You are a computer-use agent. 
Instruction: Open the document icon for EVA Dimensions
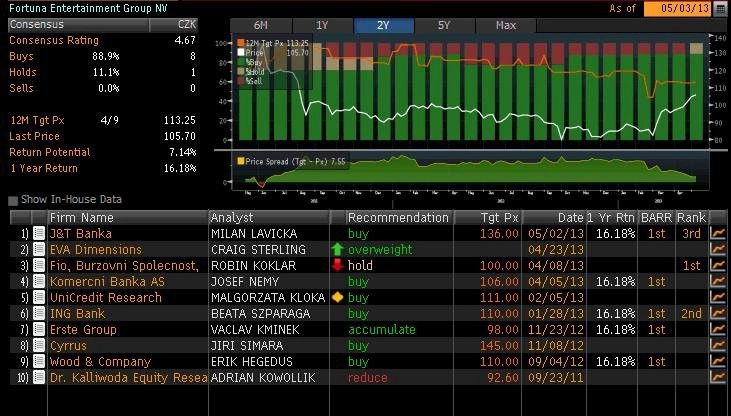pos(39,250)
